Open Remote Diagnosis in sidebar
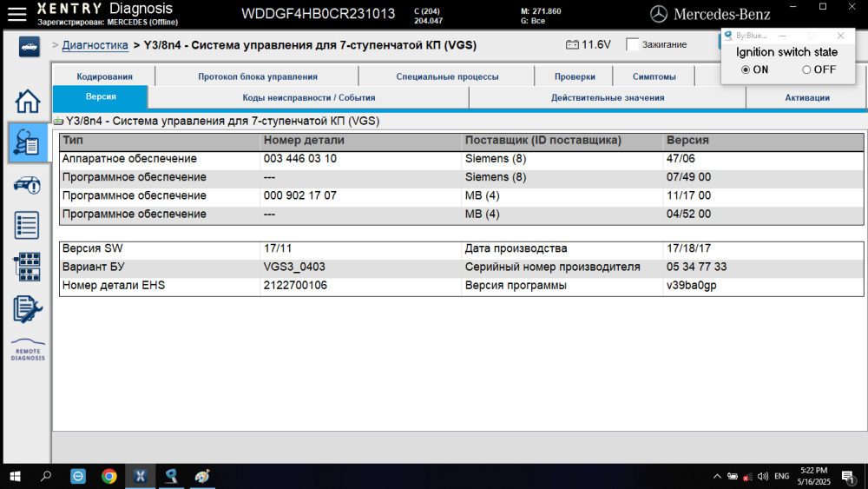Viewport: 868px width, 489px height. [x=28, y=350]
